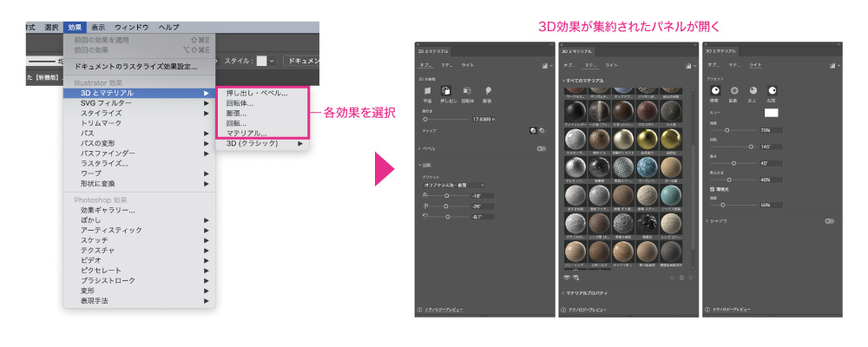This screenshot has height=347, width=868.
Task: Uncheck the 環境光 ambient light checkbox
Action: (x=712, y=189)
